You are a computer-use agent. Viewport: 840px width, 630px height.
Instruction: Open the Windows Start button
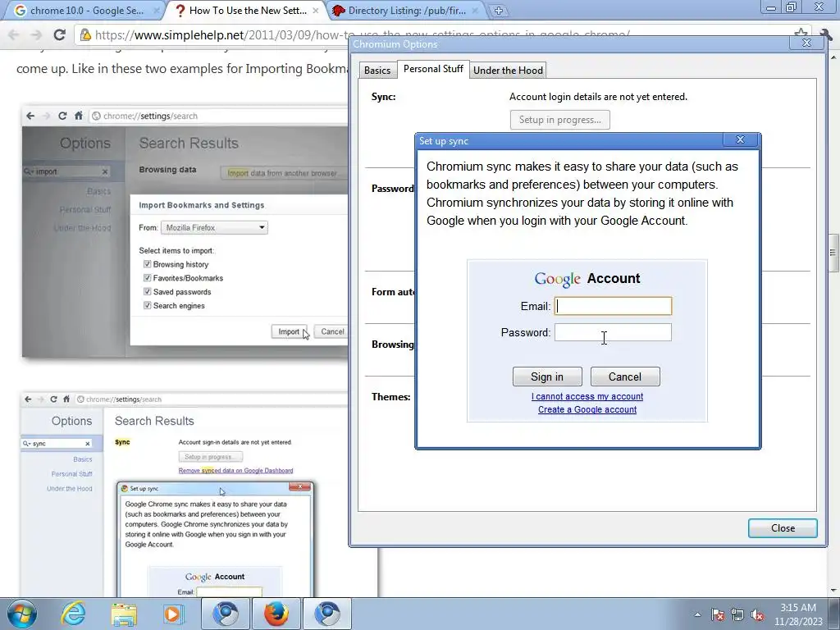pos(22,614)
